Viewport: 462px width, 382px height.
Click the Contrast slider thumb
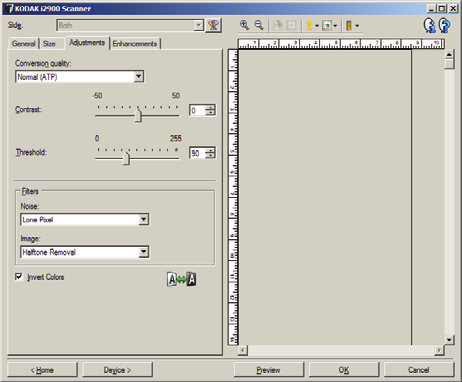pos(138,115)
